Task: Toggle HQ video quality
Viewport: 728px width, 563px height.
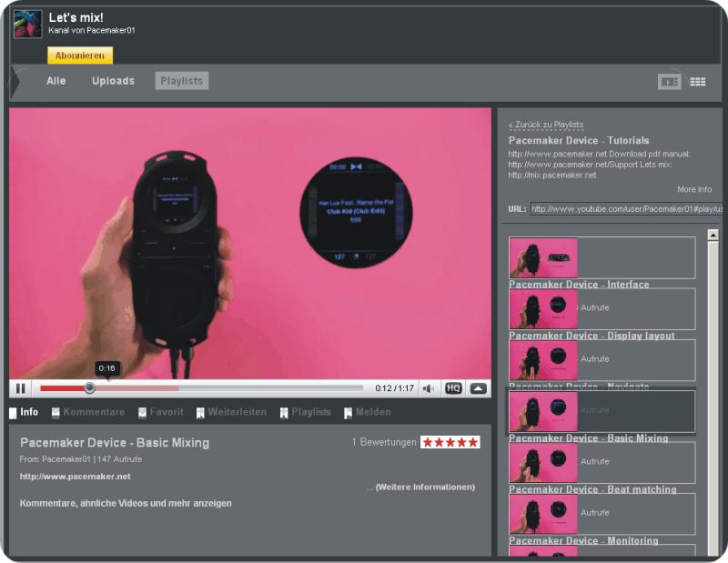Action: point(453,388)
